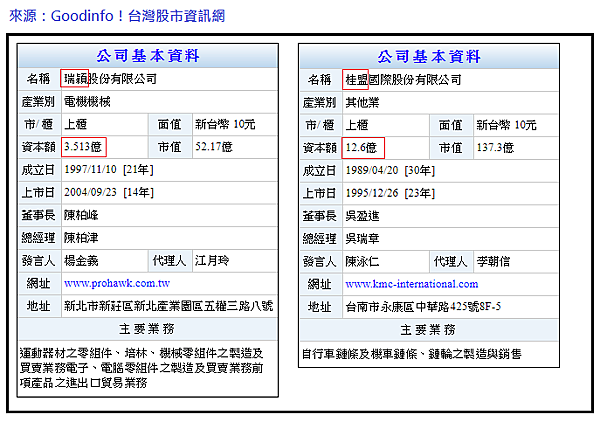Image resolution: width=600 pixels, height=422 pixels.
Task: Click the right table's 上櫃 market value
Action: [357, 125]
